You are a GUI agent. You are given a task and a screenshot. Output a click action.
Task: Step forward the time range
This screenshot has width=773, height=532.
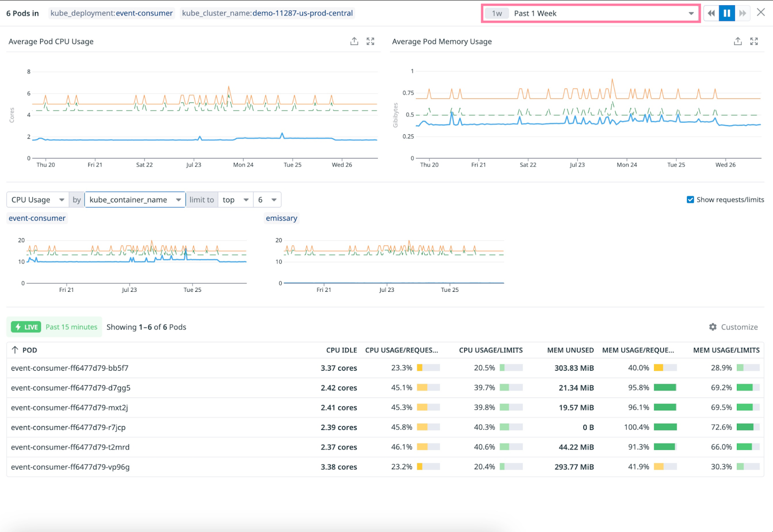pyautogui.click(x=743, y=14)
